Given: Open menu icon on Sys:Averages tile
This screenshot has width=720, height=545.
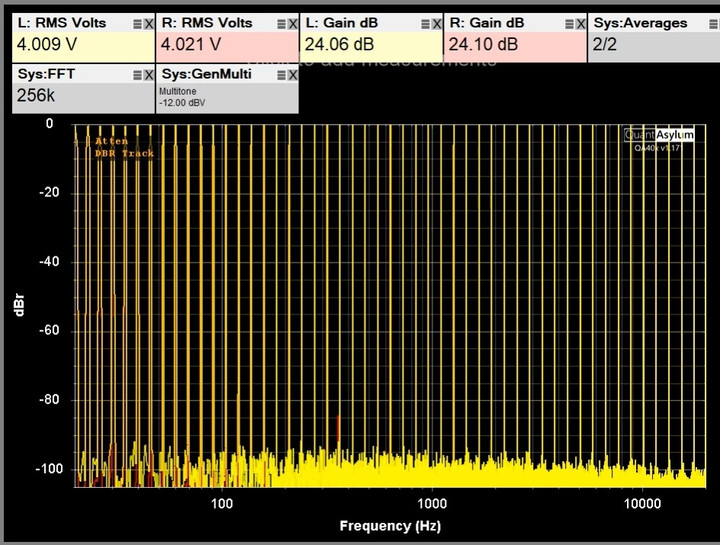Looking at the screenshot, I should coord(714,24).
